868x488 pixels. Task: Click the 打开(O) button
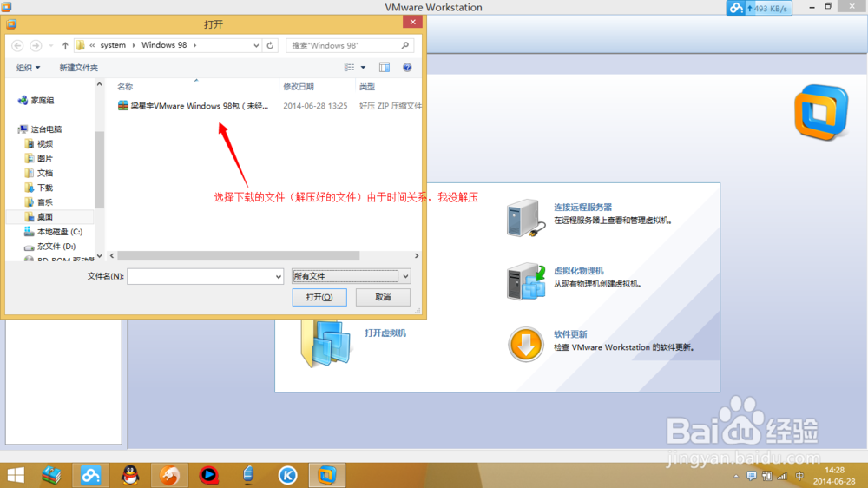click(319, 298)
